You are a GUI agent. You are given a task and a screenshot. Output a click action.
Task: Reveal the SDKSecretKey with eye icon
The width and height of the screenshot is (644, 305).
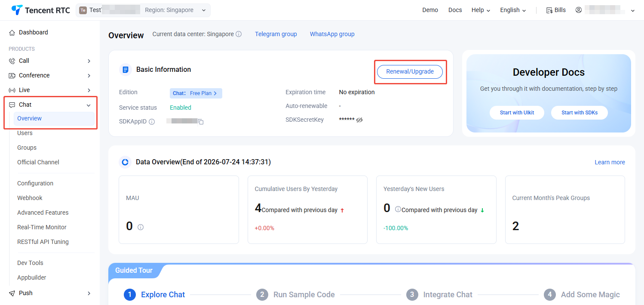359,120
